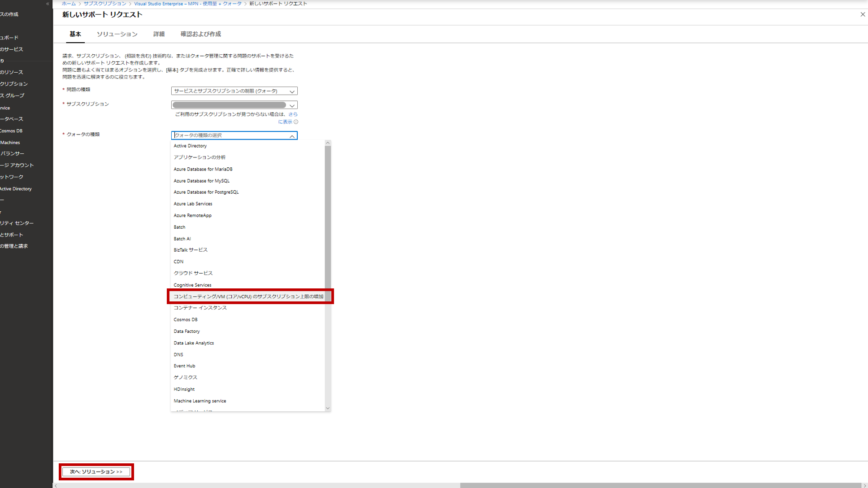Click サブスクリプション breadcrumb link
This screenshot has height=488, width=868.
(105, 4)
